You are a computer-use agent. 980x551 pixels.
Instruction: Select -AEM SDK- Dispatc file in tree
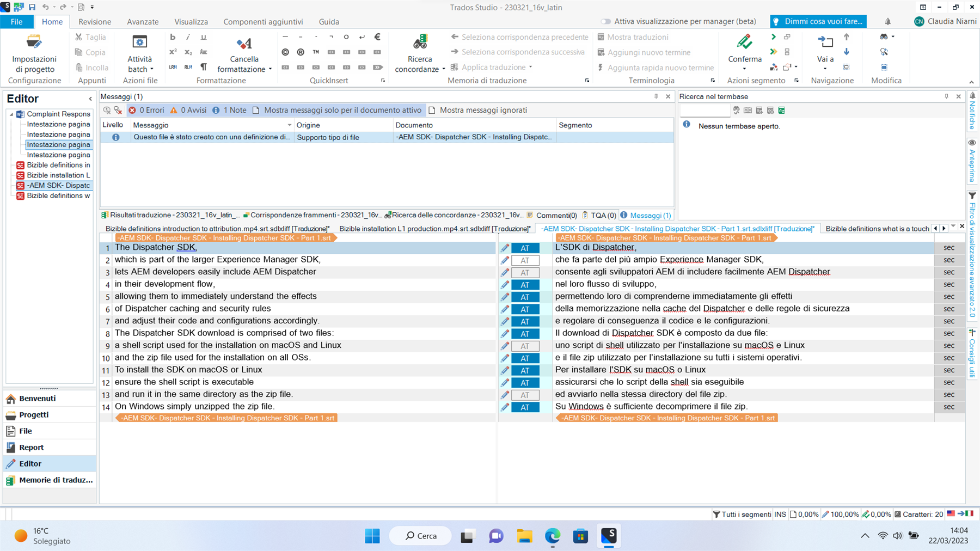click(x=53, y=186)
